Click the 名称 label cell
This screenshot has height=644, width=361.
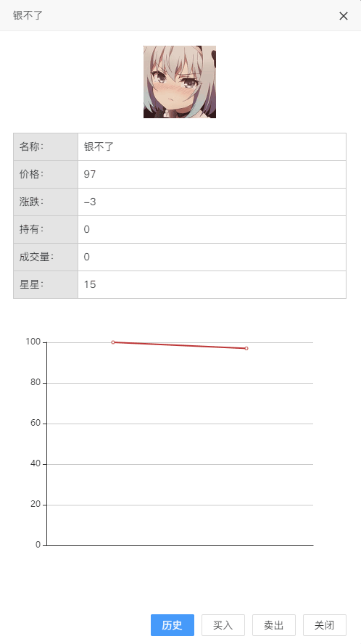click(46, 146)
